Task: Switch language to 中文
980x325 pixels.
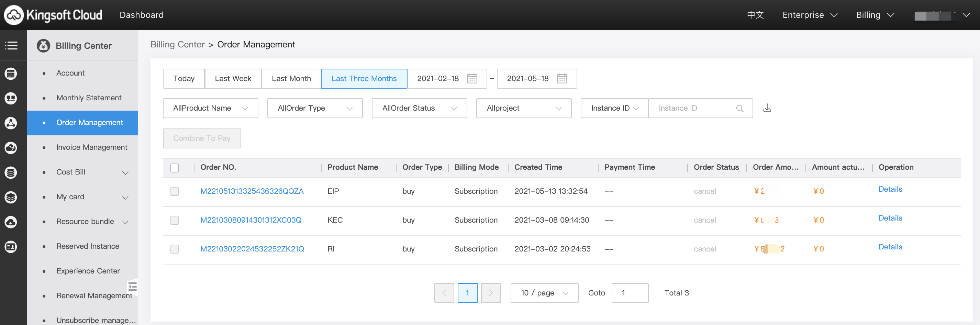Action: pyautogui.click(x=755, y=15)
